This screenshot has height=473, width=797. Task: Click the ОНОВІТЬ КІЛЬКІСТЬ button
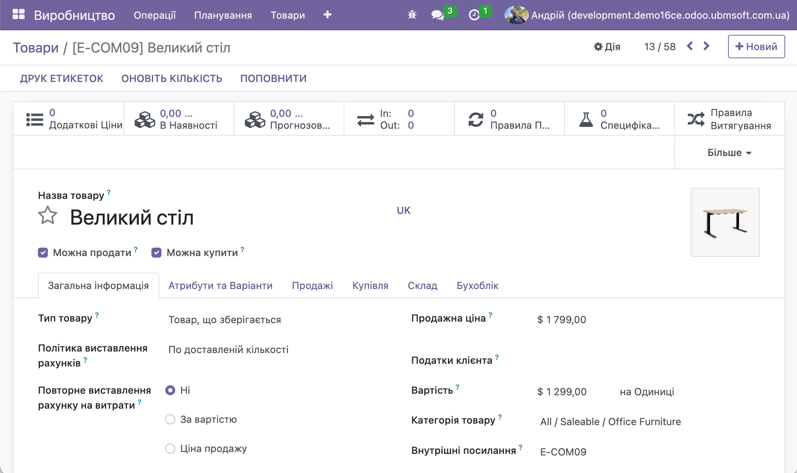tap(171, 78)
